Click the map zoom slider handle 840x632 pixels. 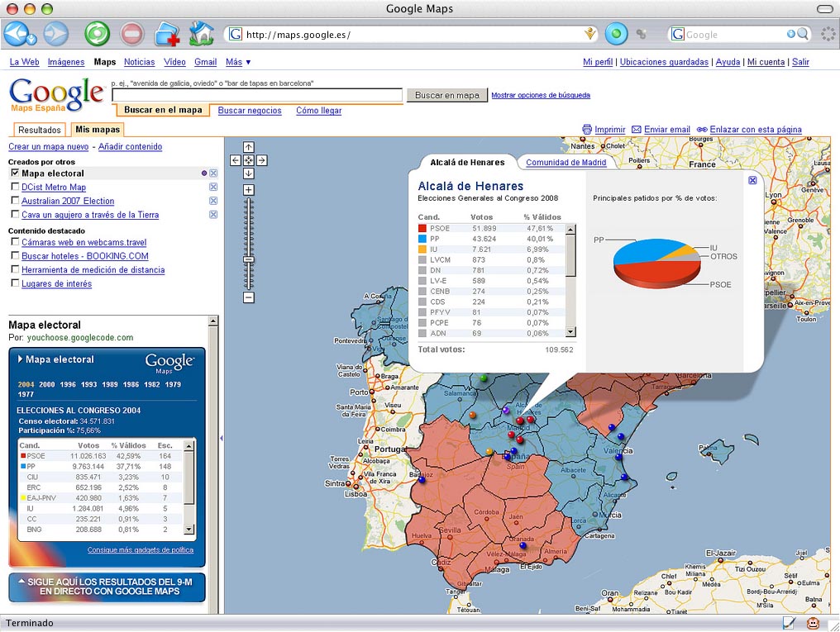pos(249,259)
